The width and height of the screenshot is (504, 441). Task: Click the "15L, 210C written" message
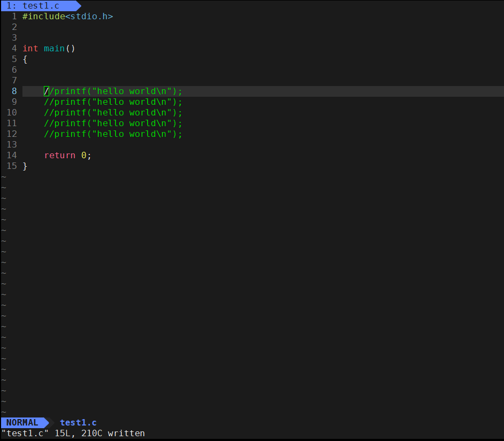pyautogui.click(x=99, y=434)
